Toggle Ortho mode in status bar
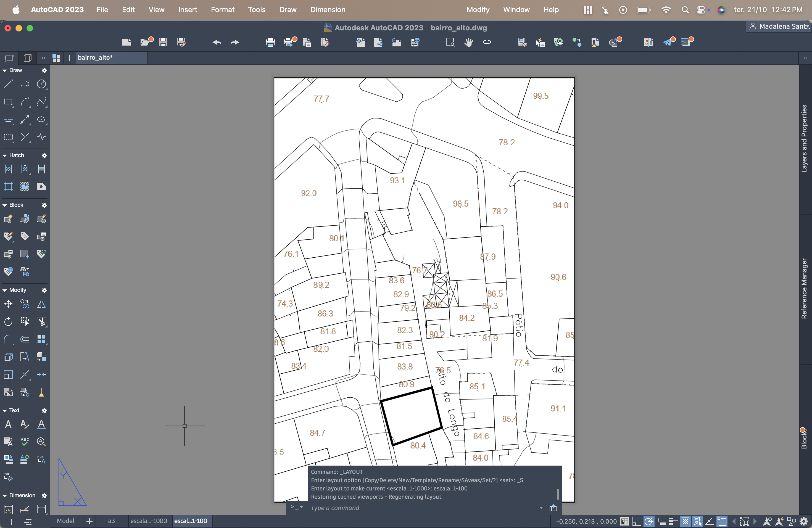 click(636, 521)
